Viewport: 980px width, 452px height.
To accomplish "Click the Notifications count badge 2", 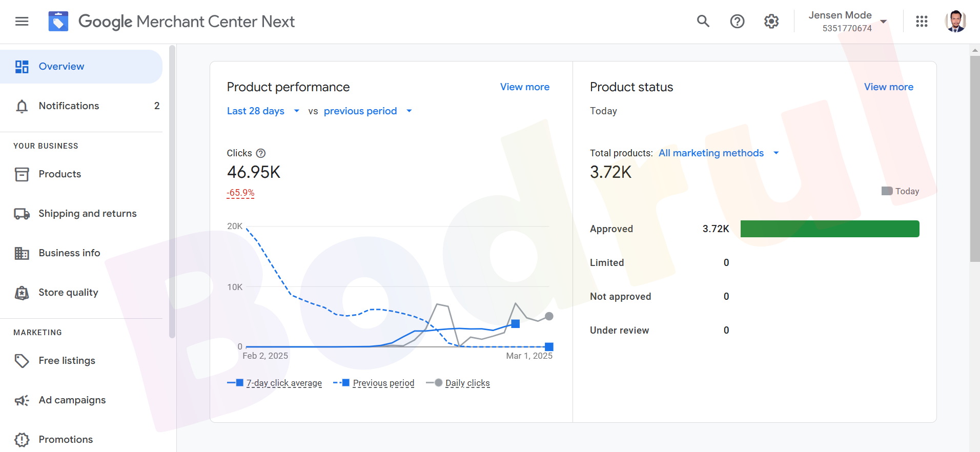I will [x=157, y=106].
